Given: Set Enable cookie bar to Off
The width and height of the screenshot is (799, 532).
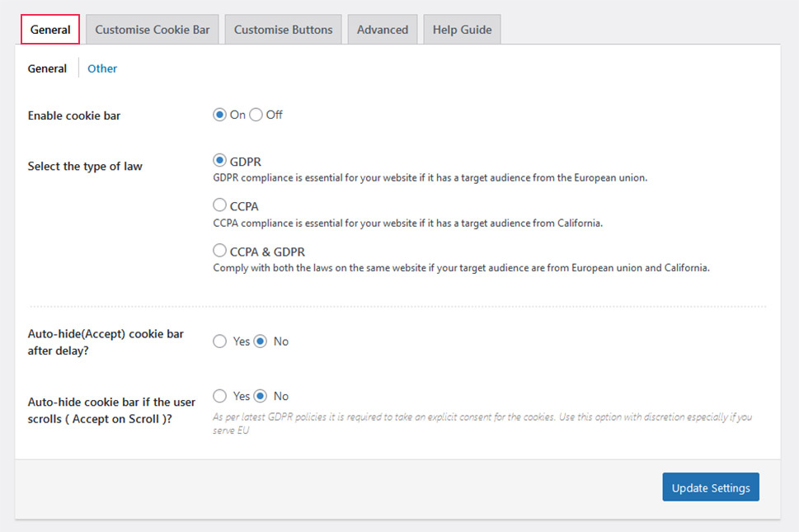Looking at the screenshot, I should click(x=256, y=115).
